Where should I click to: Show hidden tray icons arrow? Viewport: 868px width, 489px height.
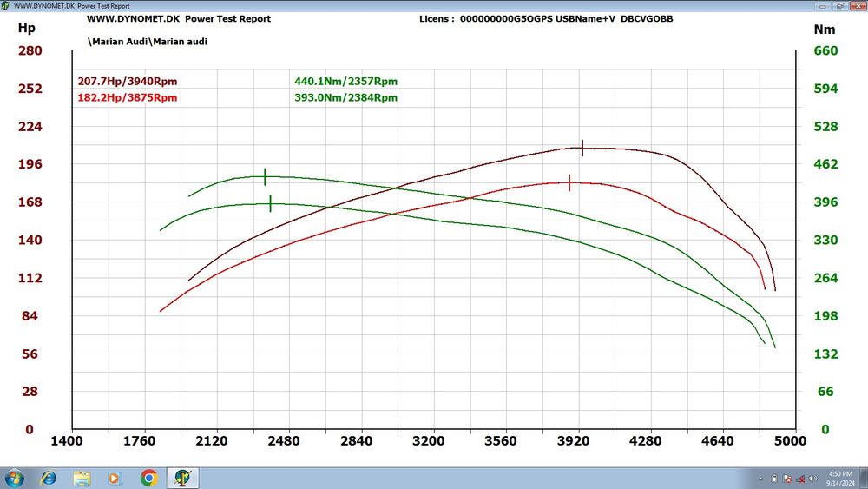[x=760, y=479]
